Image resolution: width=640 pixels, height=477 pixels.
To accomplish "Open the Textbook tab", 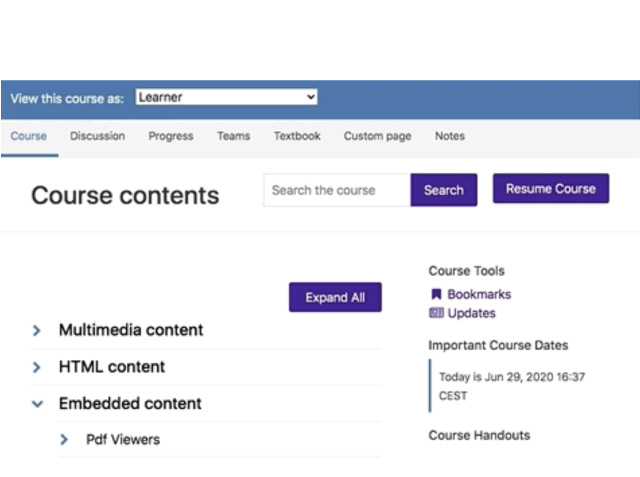I will [x=297, y=136].
